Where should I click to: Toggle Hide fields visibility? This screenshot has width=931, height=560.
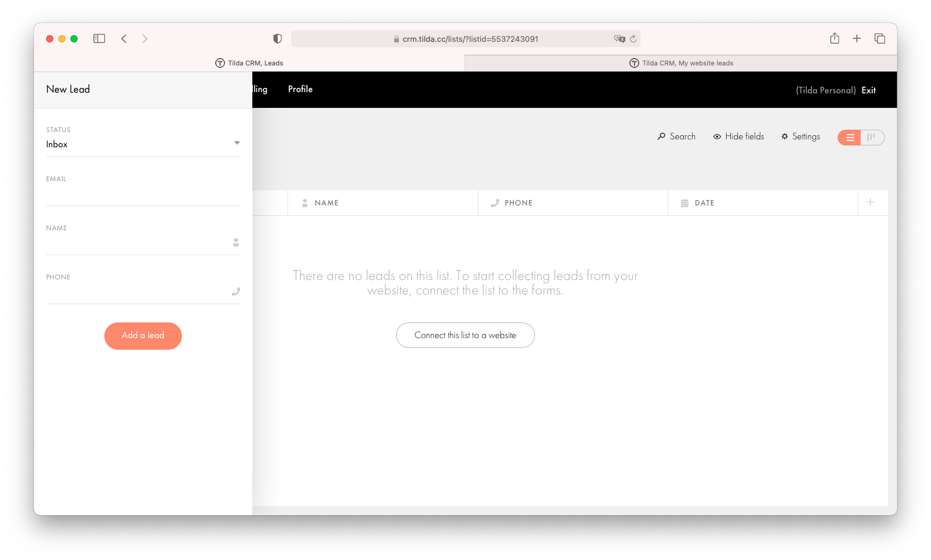click(738, 136)
